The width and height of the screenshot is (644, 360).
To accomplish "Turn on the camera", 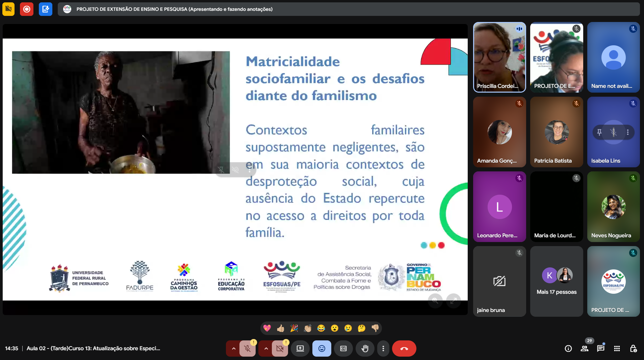I will [280, 349].
